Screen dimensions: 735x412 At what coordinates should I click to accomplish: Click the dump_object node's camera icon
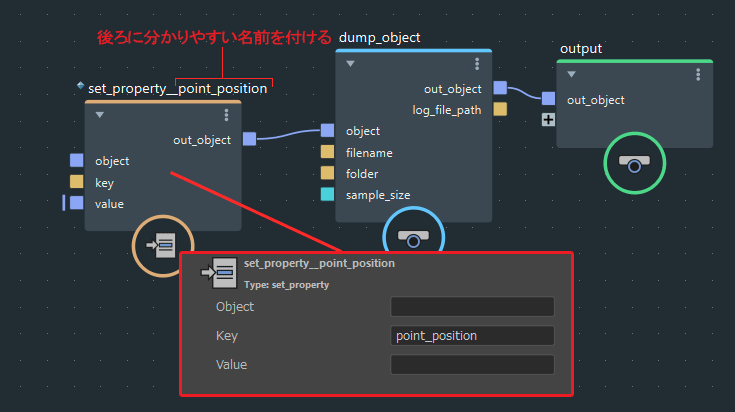pos(413,237)
